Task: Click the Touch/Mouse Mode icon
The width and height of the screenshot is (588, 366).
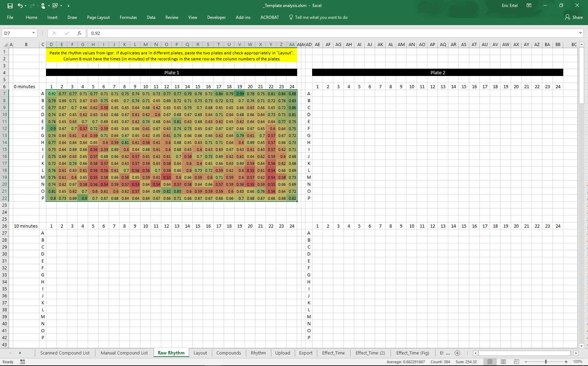Action: point(43,6)
